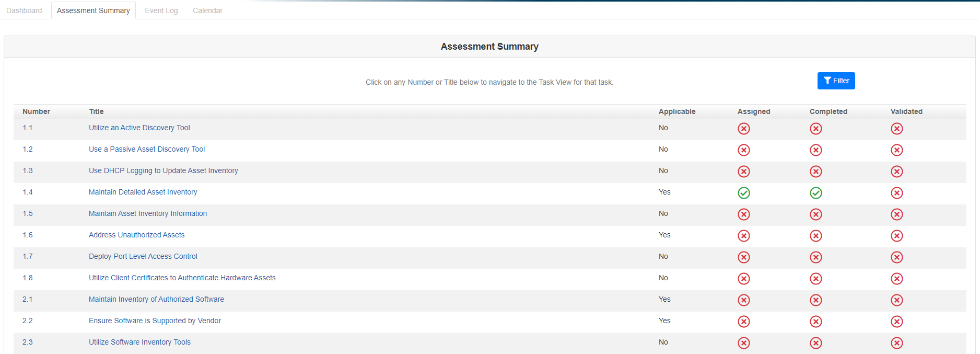Open the Event Log tab
980x354 pixels.
pyautogui.click(x=161, y=10)
